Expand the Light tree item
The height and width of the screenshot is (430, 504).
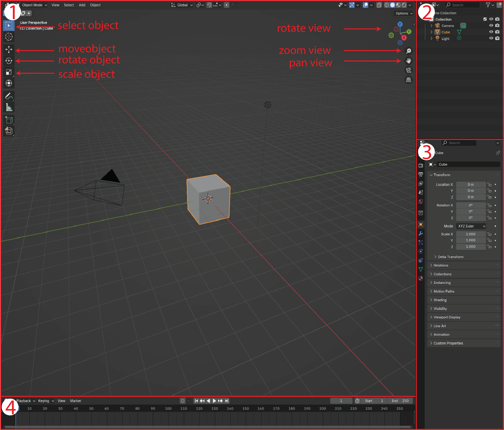[x=431, y=38]
